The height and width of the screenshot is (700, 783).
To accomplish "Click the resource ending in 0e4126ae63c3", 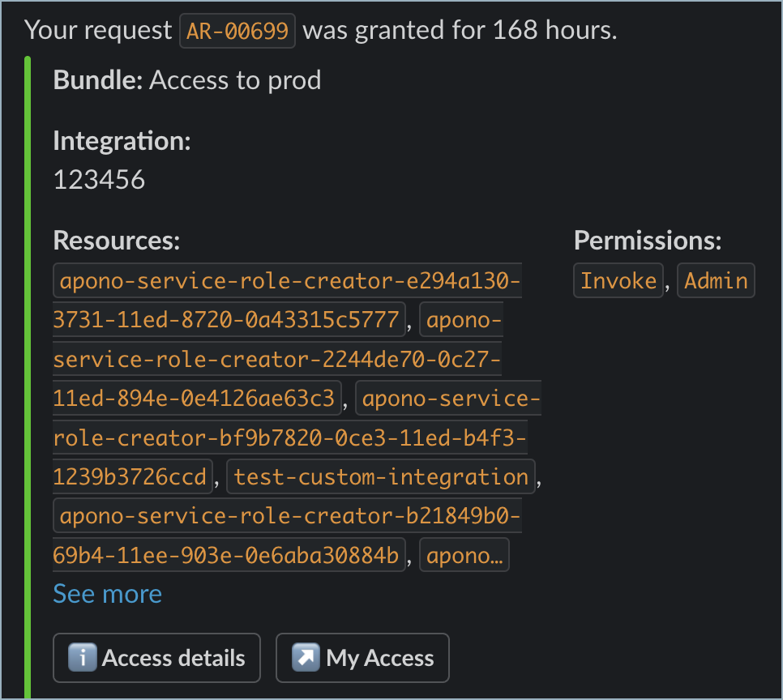I will (193, 398).
